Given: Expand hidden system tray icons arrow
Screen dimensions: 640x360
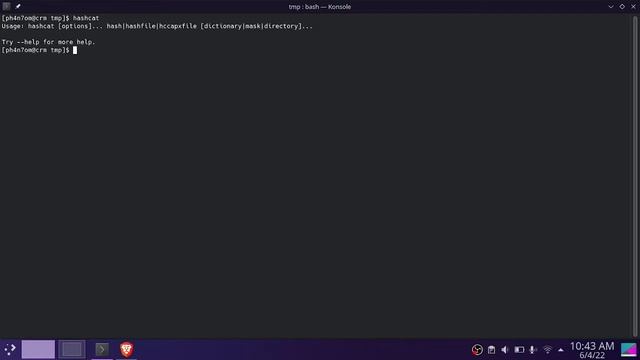Looking at the screenshot, I should 560,350.
